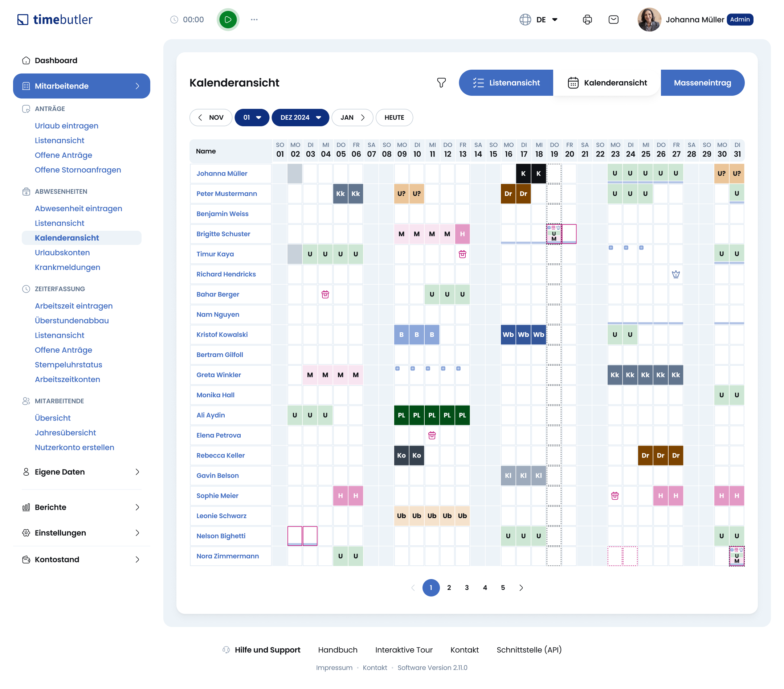Click timebutler logo icon
The height and width of the screenshot is (689, 784).
[x=23, y=20]
